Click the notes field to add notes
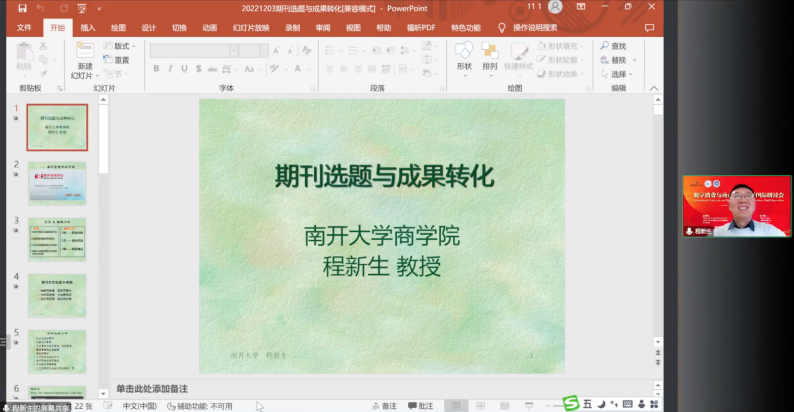The height and width of the screenshot is (412, 794). click(x=300, y=388)
